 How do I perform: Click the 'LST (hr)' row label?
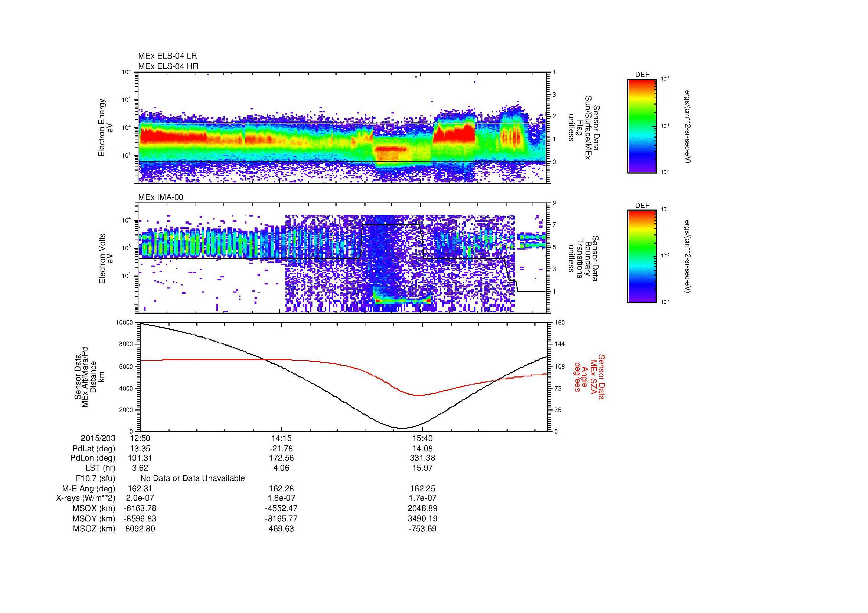tap(100, 468)
